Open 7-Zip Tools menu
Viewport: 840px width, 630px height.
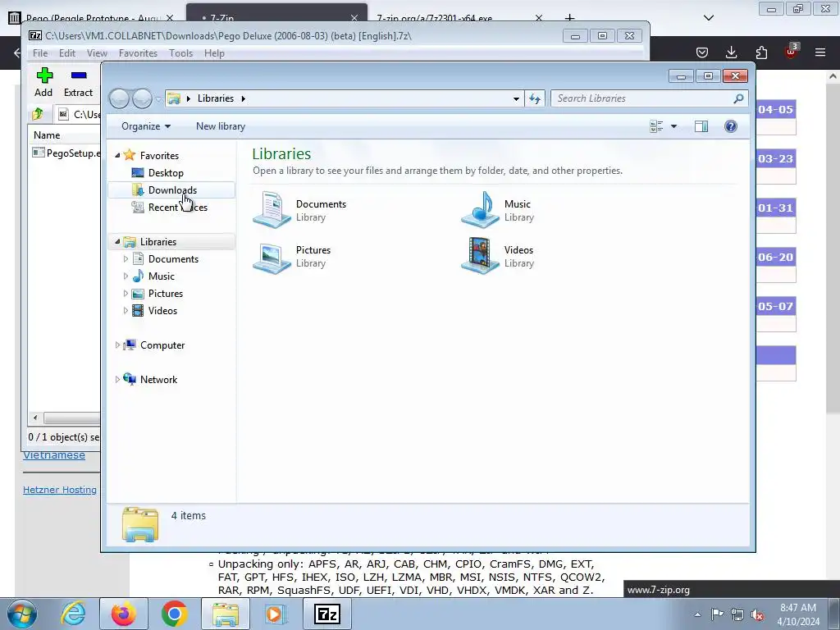(180, 53)
